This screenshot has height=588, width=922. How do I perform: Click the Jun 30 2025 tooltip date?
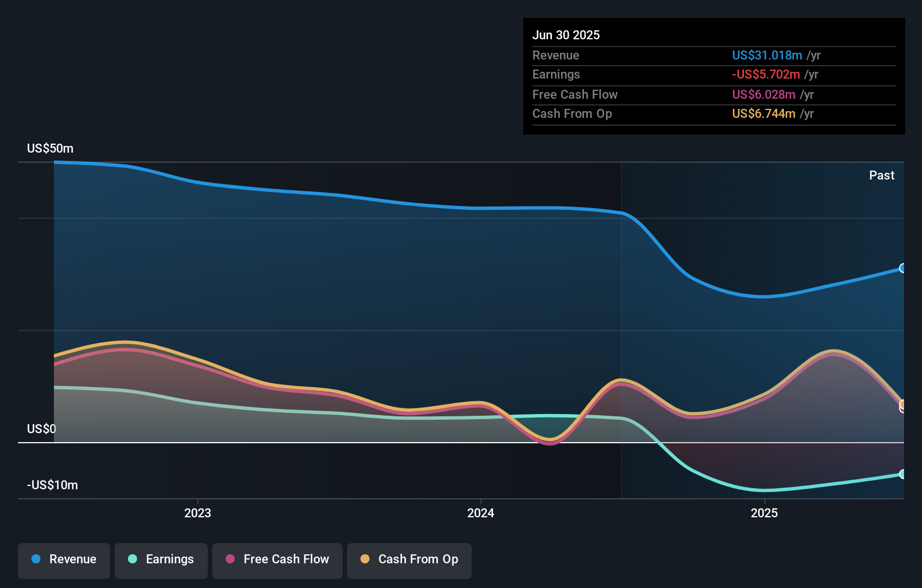[566, 35]
